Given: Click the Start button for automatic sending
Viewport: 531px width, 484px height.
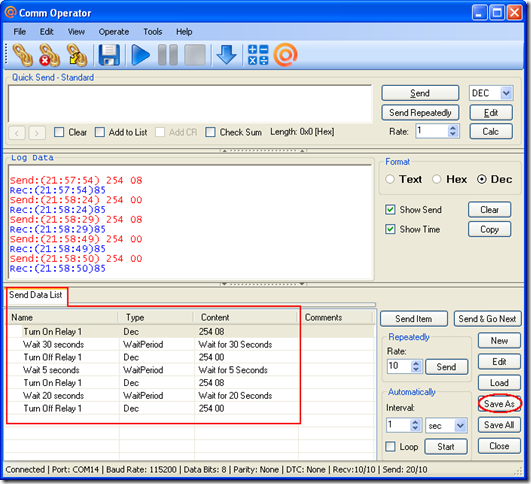Looking at the screenshot, I should pyautogui.click(x=446, y=447).
